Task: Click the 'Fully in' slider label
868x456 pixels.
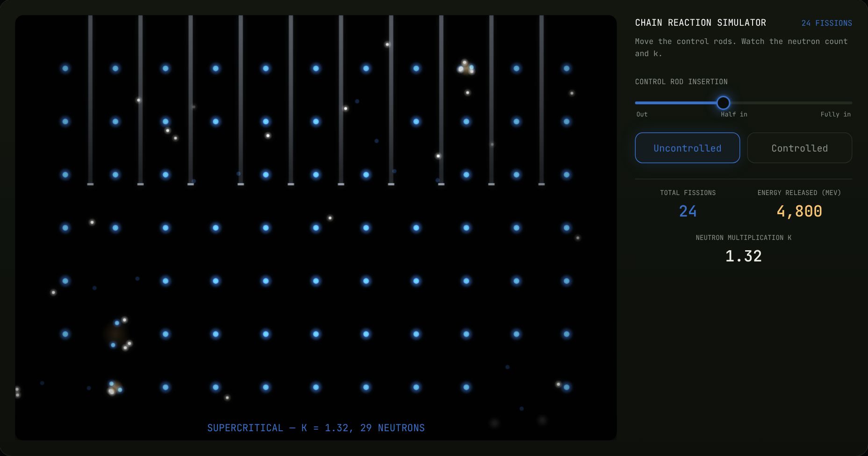Action: coord(835,114)
